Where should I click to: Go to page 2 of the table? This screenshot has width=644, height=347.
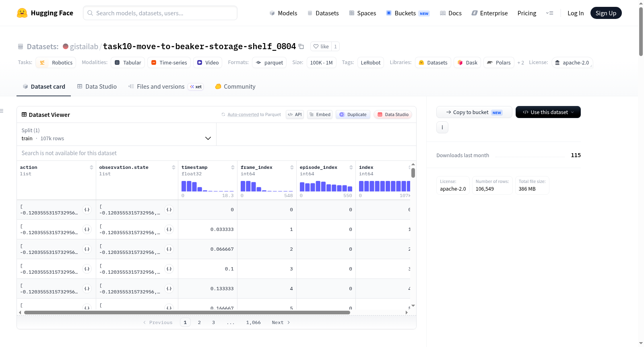199,322
